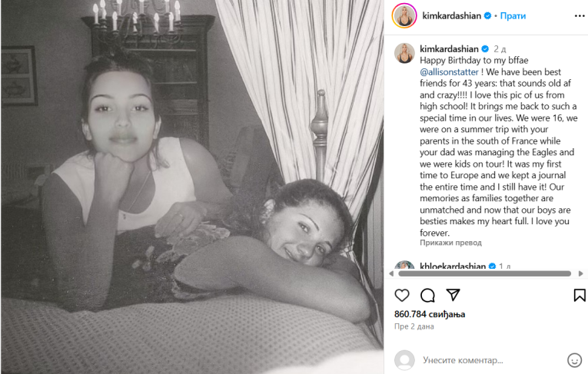
Task: Click the horizontal scrollbar left arrow
Action: point(391,273)
